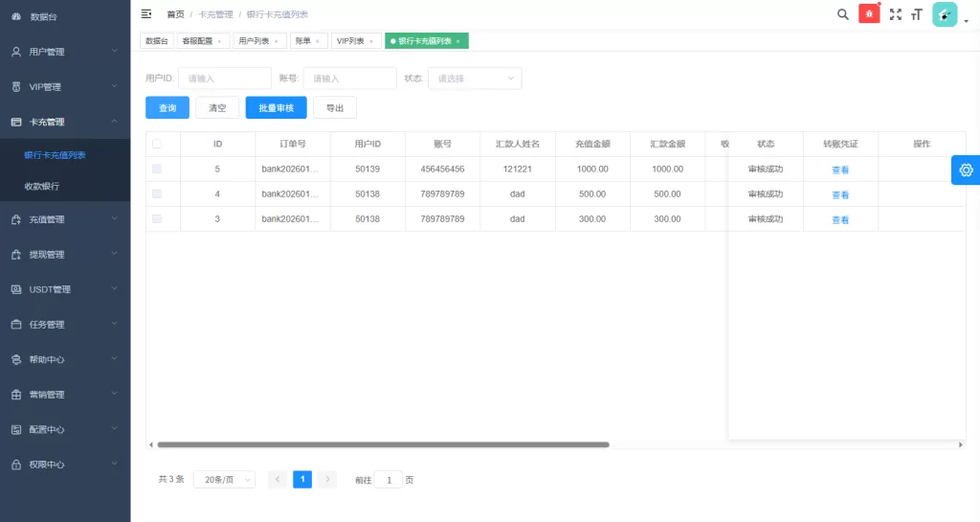Select the checkbox for row ID 3
This screenshot has width=980, height=522.
(x=157, y=218)
